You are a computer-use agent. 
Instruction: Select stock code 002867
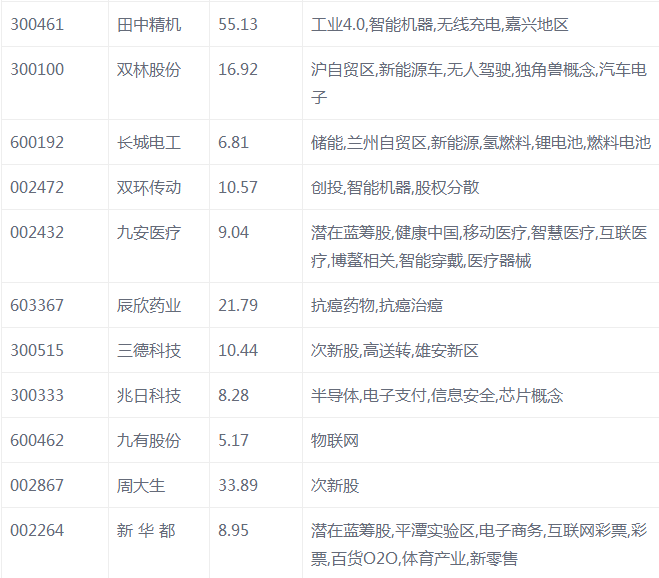37,485
